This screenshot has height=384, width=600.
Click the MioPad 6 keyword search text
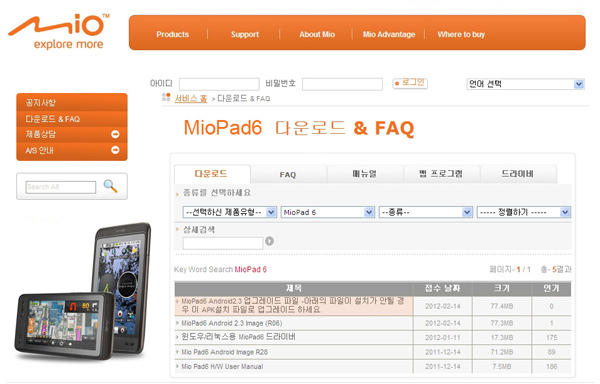[250, 269]
